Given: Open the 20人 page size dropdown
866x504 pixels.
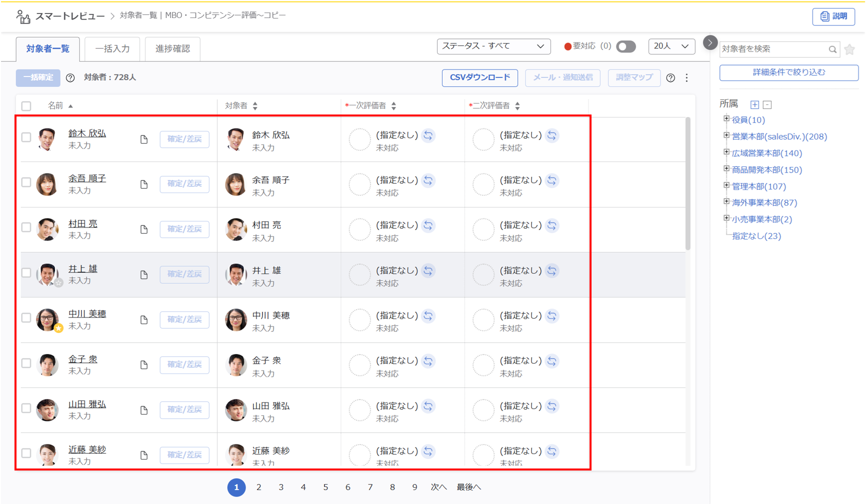Looking at the screenshot, I should click(671, 46).
